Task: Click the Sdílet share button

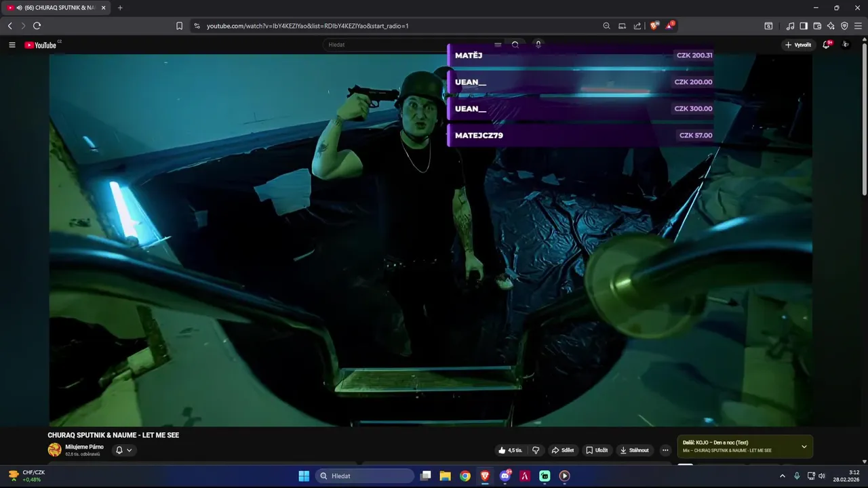Action: point(563,450)
